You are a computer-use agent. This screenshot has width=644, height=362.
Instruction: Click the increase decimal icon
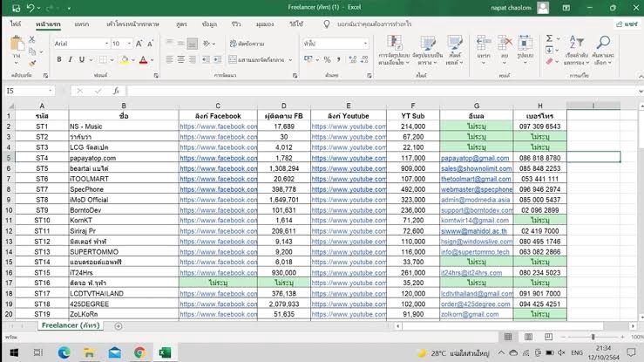(x=352, y=60)
